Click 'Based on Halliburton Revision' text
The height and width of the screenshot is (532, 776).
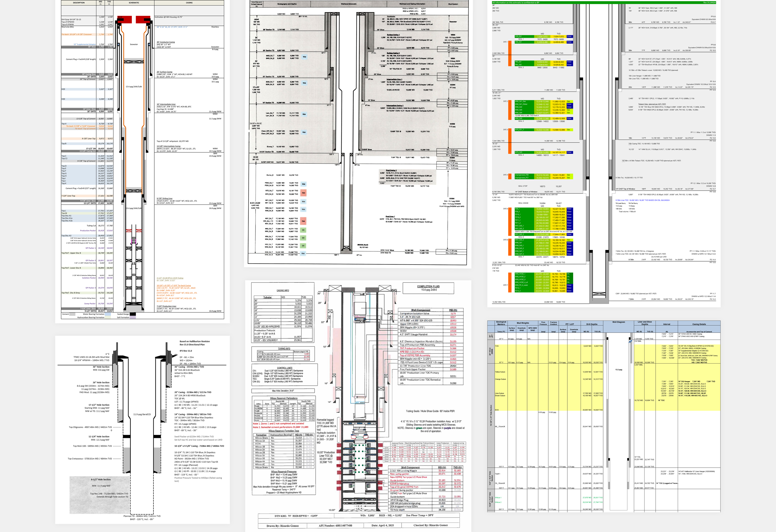(x=195, y=341)
